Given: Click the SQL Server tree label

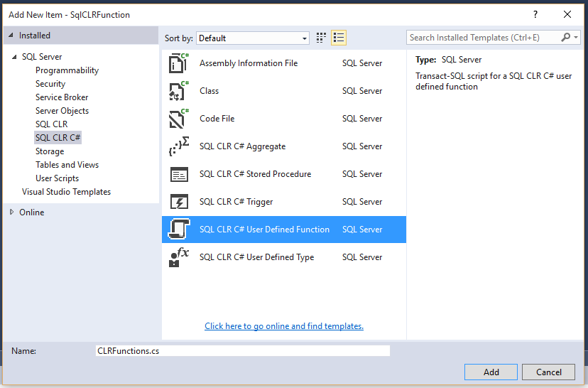Looking at the screenshot, I should pyautogui.click(x=42, y=57).
